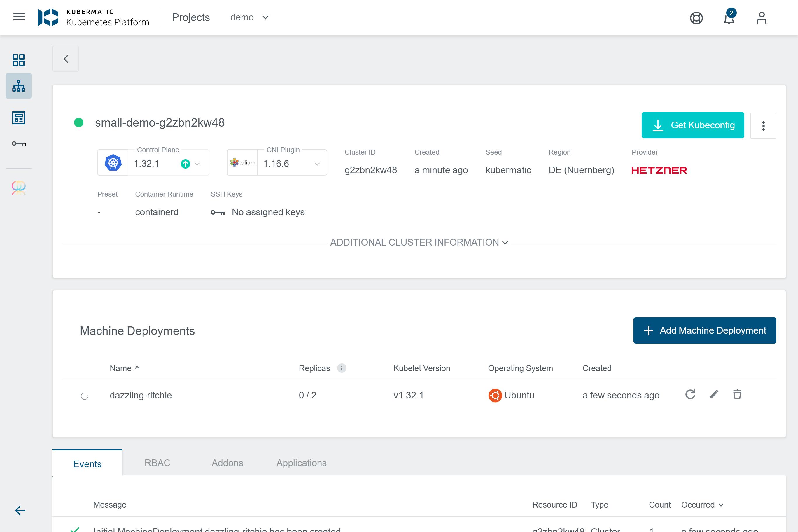Expand Additional Cluster Information section

[419, 242]
